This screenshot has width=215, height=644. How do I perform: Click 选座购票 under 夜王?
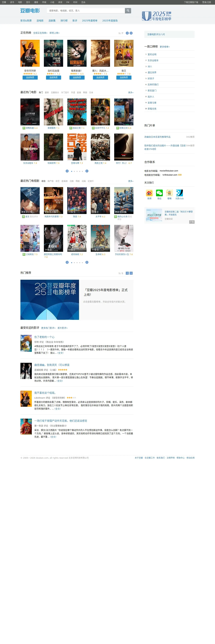[x=124, y=78]
